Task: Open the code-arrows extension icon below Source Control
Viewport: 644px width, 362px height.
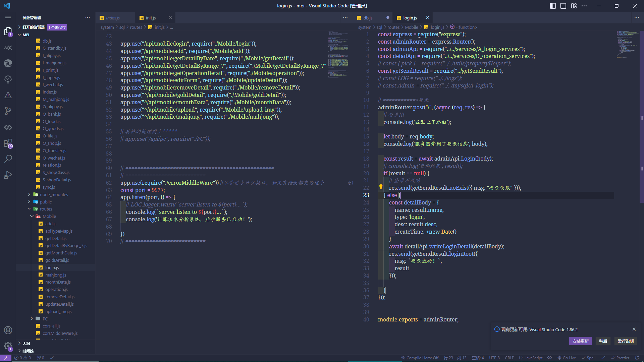Action: (8, 127)
